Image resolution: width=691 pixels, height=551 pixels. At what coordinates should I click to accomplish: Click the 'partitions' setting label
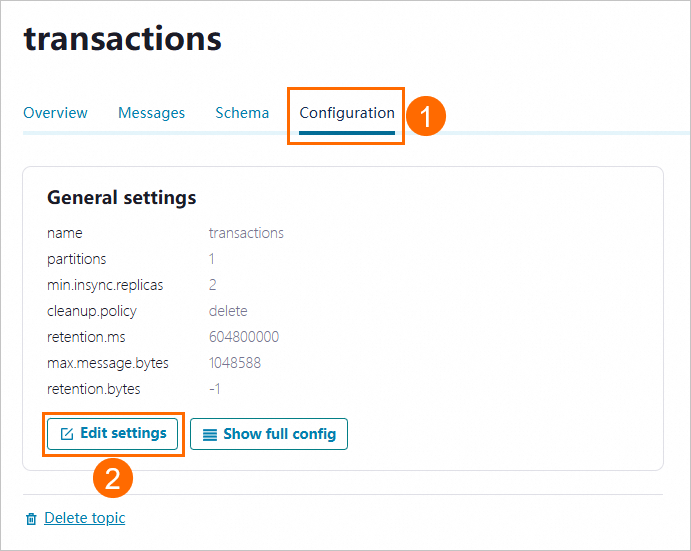pos(77,259)
